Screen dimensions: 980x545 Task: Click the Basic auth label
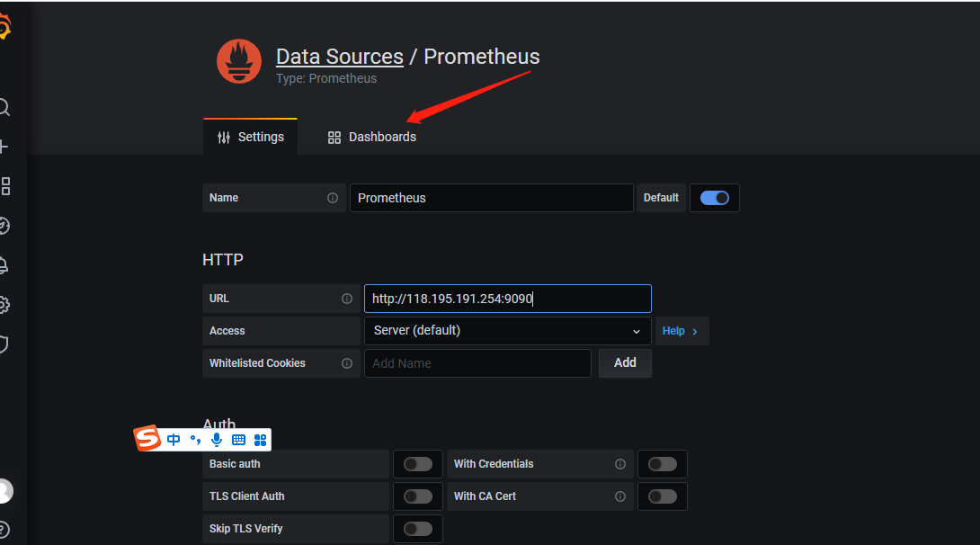pyautogui.click(x=235, y=464)
